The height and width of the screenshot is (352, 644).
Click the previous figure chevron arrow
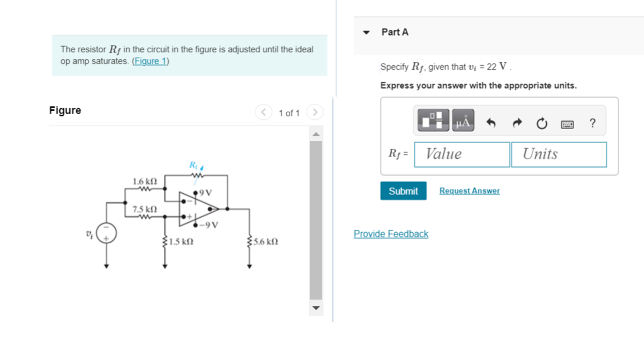264,112
